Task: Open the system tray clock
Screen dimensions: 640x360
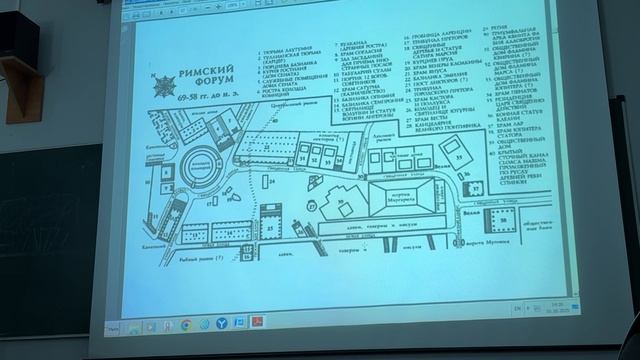Action: tap(558, 308)
